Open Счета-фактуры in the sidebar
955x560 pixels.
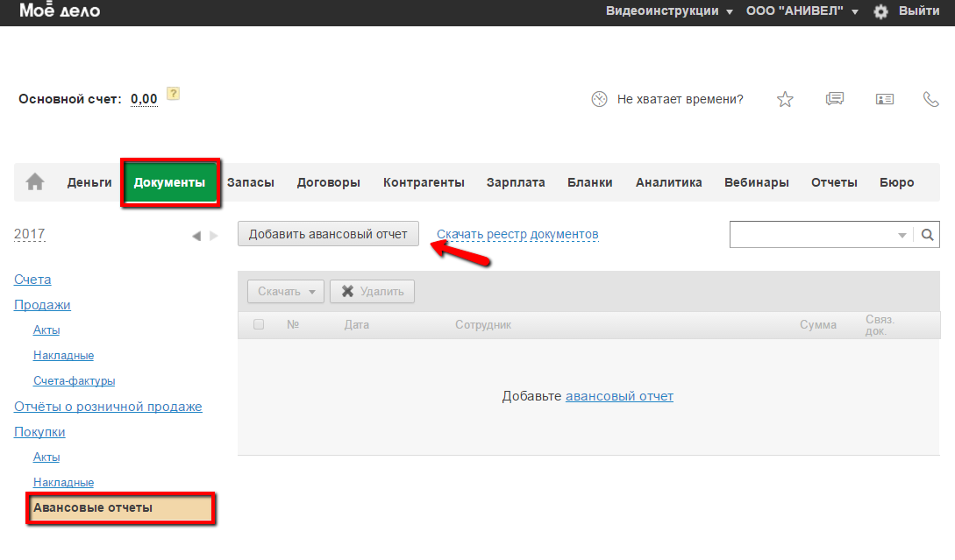75,381
